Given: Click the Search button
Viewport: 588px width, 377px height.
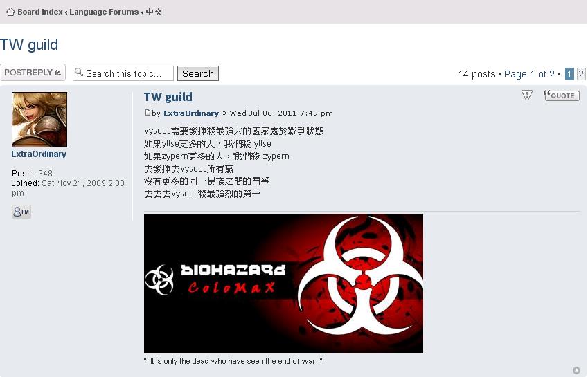Looking at the screenshot, I should (197, 73).
